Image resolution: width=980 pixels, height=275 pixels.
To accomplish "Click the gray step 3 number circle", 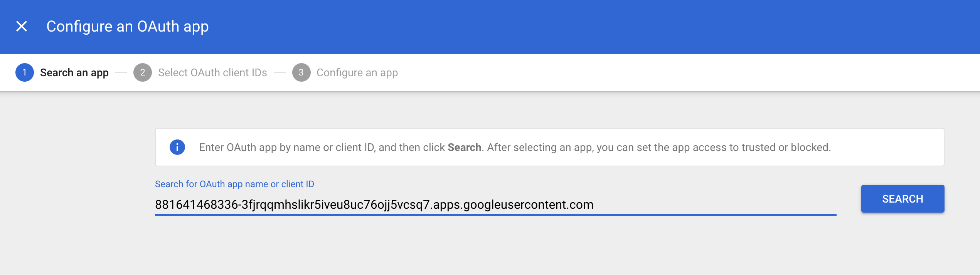I will coord(301,72).
